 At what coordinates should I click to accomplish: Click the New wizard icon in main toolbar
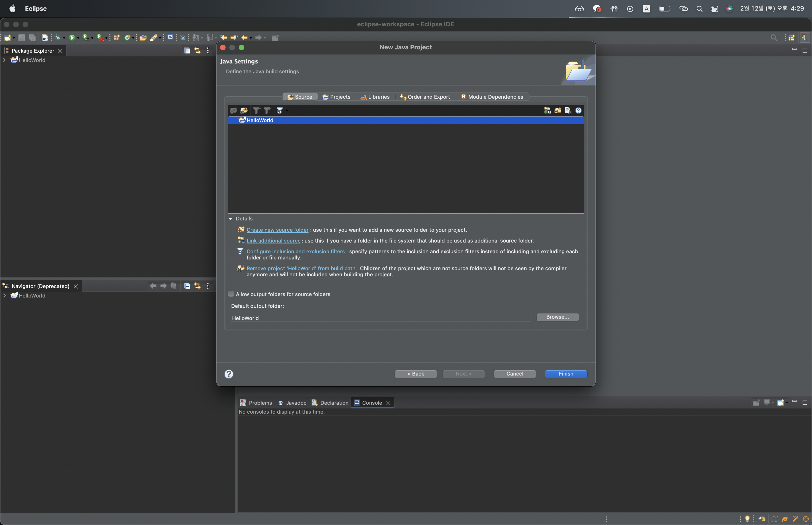point(8,38)
